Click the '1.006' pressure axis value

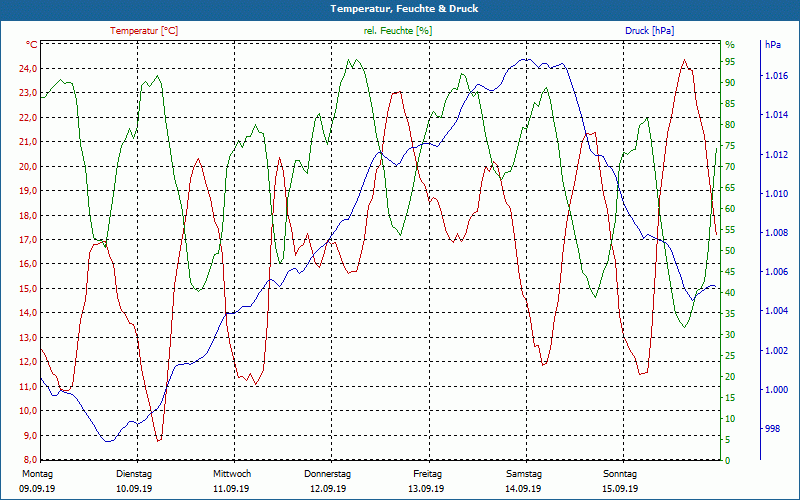point(776,272)
